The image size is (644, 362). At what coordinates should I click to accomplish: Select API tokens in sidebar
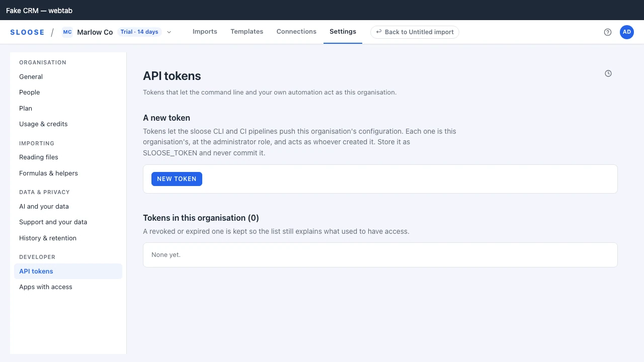click(x=68, y=271)
